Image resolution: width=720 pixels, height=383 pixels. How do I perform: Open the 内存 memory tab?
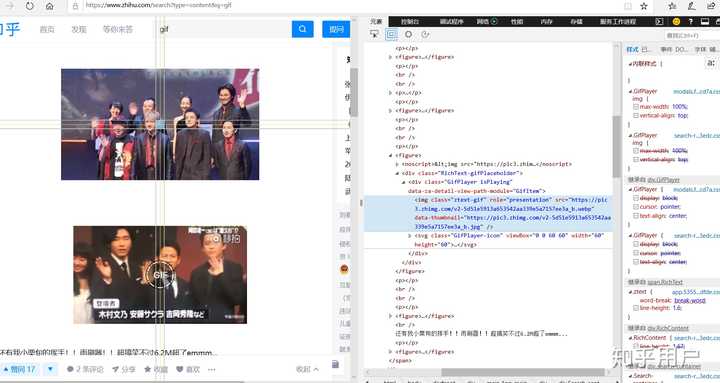pos(546,21)
